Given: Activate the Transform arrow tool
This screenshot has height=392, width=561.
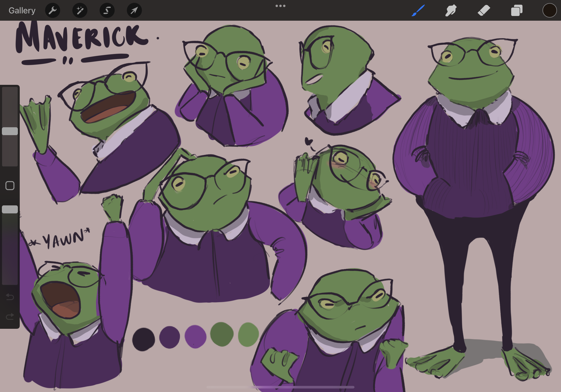Looking at the screenshot, I should (x=134, y=10).
